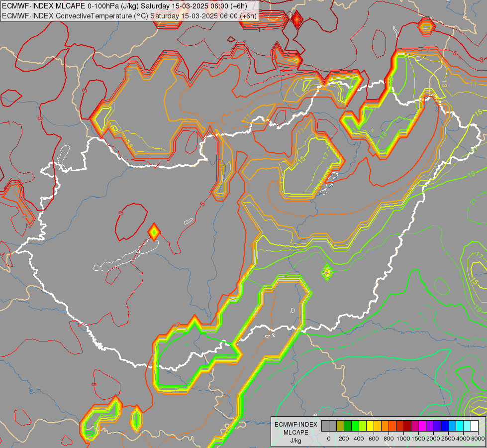The width and height of the screenshot is (487, 448).
Task: Select the dark green legend swatch
Action: point(348,426)
